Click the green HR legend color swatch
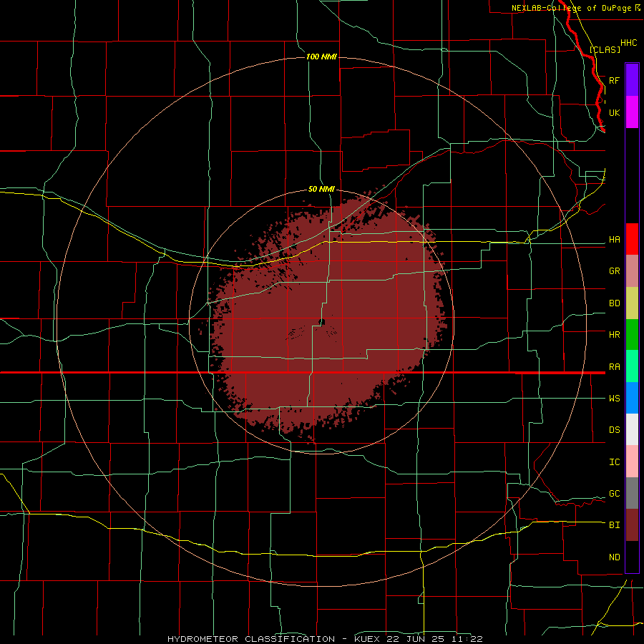 coord(632,335)
